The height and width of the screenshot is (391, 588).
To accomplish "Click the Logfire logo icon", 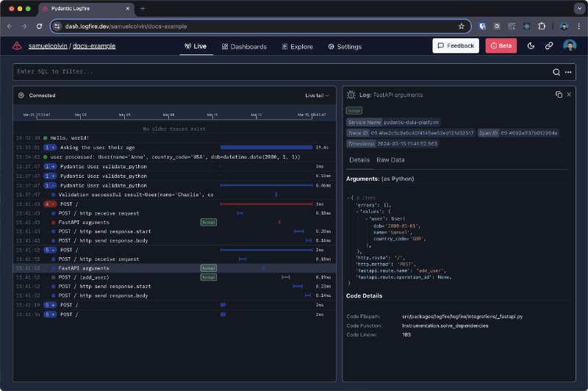I will [17, 46].
